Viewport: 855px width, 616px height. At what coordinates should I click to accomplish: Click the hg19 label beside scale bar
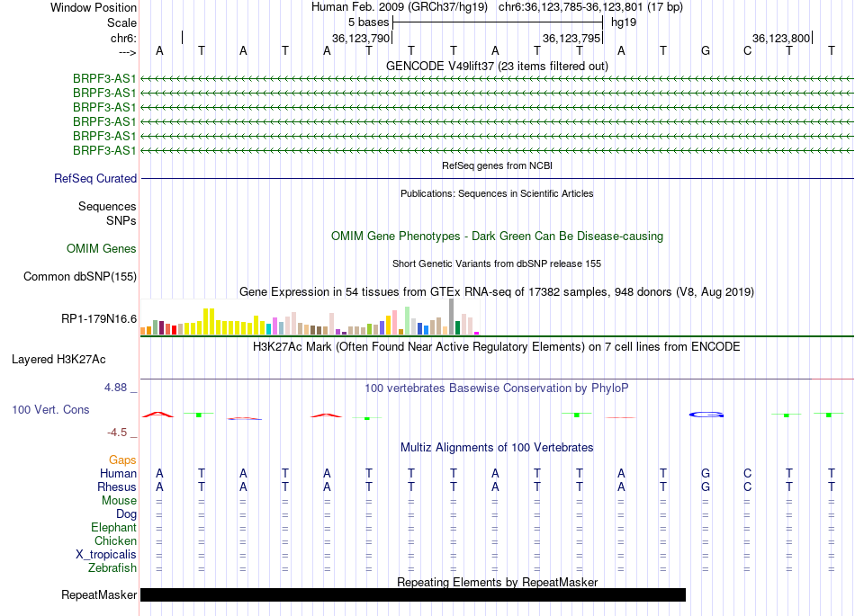click(x=624, y=22)
